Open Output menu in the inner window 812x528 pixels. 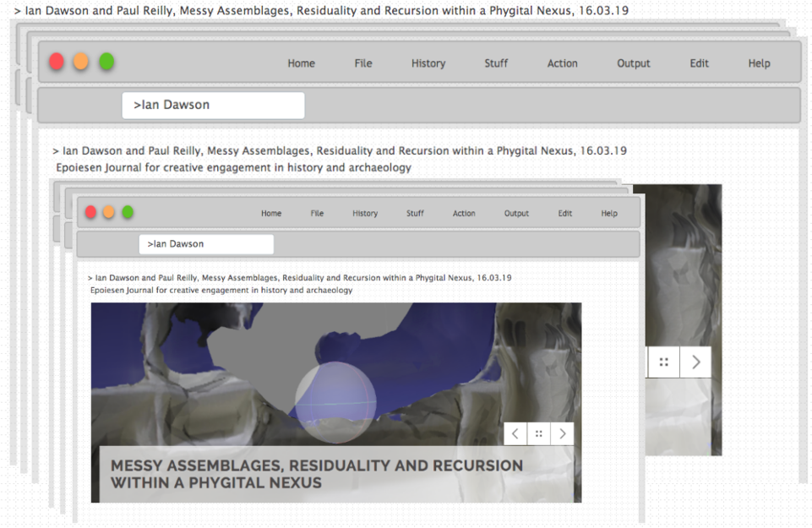click(516, 213)
